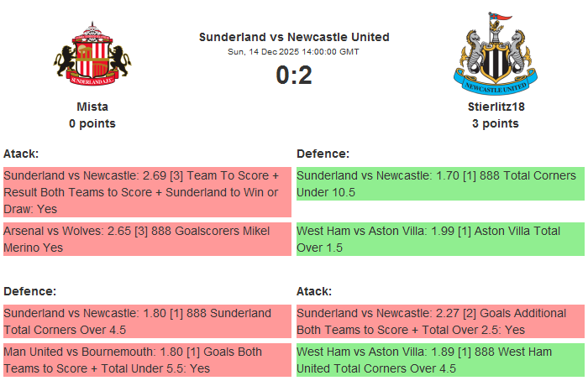Select the Sunderland to Win or Draw bet
The image size is (588, 386).
click(147, 192)
